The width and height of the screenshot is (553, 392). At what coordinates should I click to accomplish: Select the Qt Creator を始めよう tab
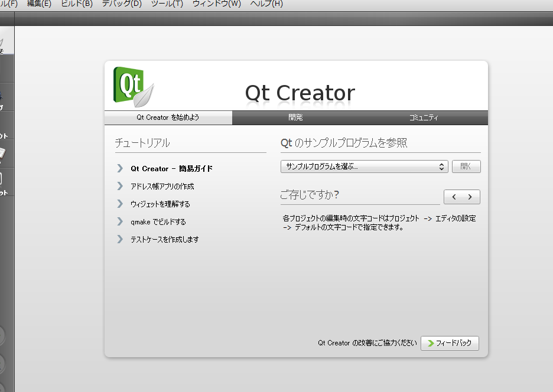coord(168,117)
